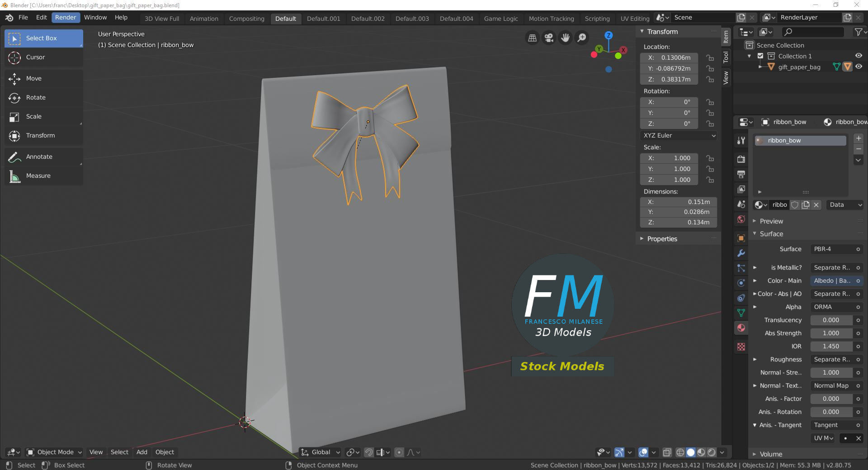Lock the Scale Y value
Viewport: 868px width, 470px height.
point(710,169)
